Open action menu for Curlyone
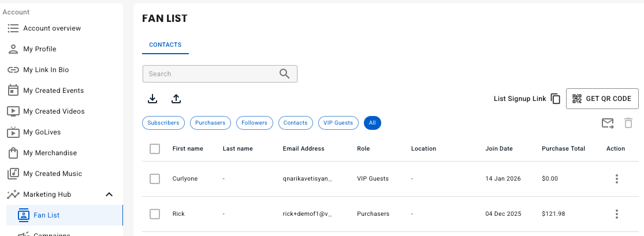The height and width of the screenshot is (236, 644). pos(616,179)
